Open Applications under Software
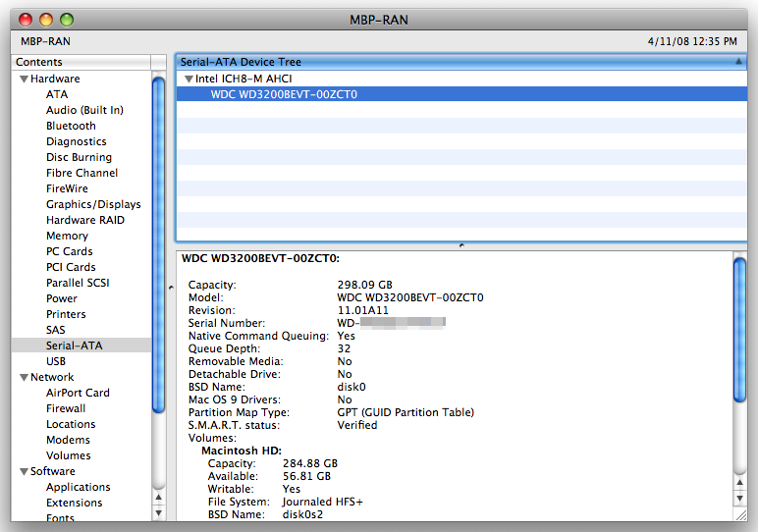 pyautogui.click(x=78, y=487)
